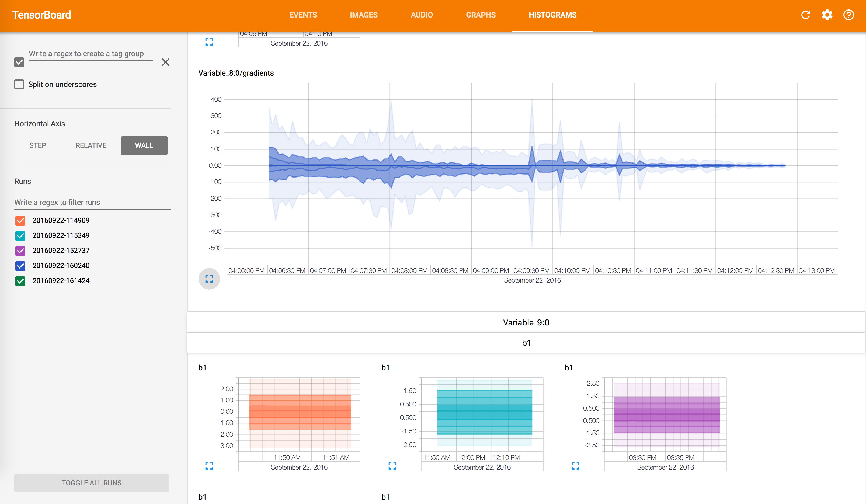Focus the regex filter runs field
The width and height of the screenshot is (866, 504).
point(92,202)
